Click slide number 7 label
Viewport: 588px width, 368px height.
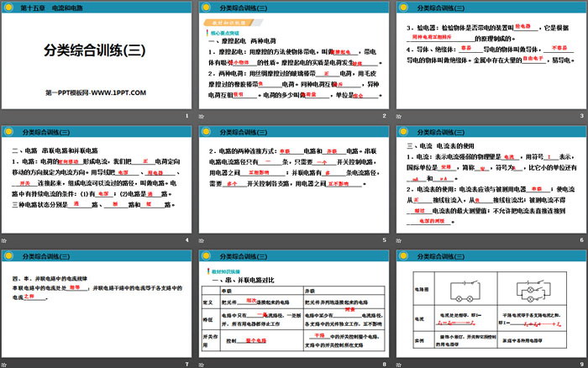186,365
